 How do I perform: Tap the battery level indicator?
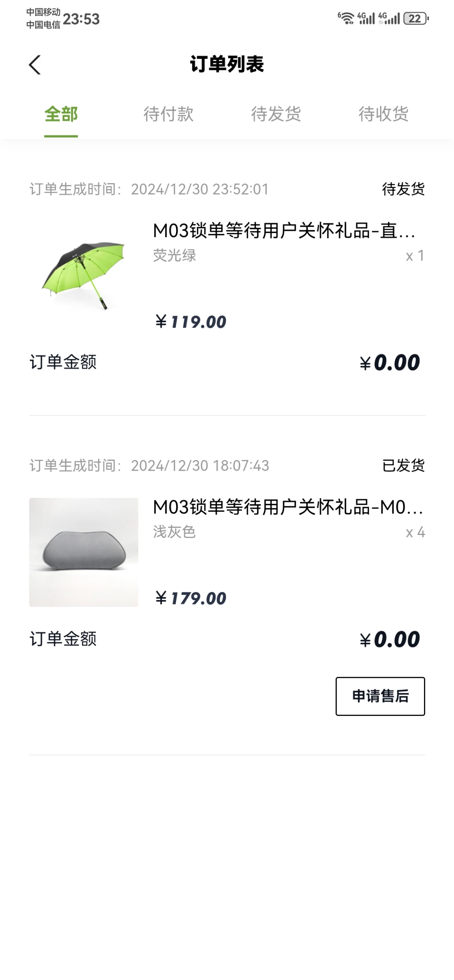(416, 19)
